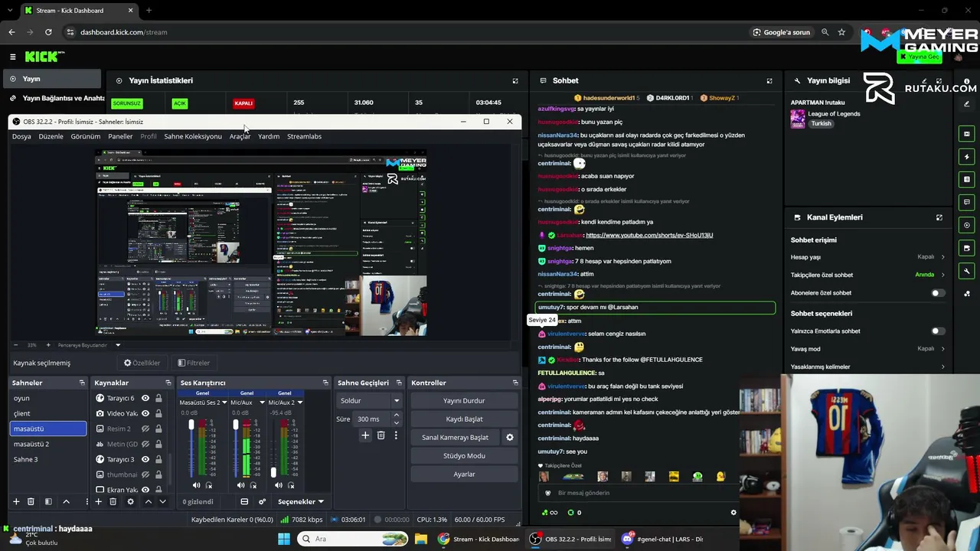Open the Streamlabs menu in OBS
This screenshot has height=551, width=980.
(304, 136)
